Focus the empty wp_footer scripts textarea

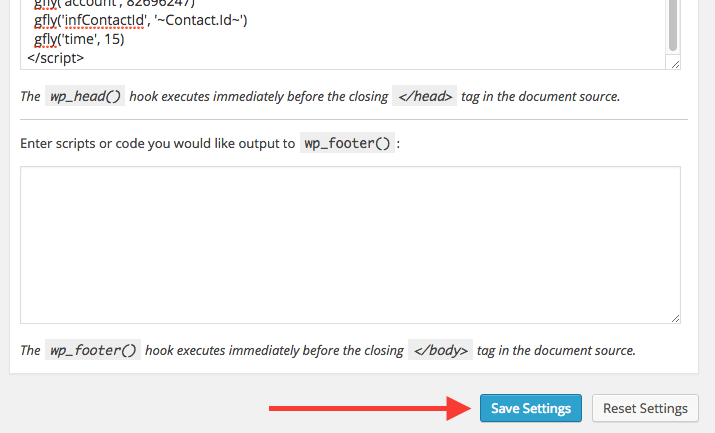(x=350, y=245)
